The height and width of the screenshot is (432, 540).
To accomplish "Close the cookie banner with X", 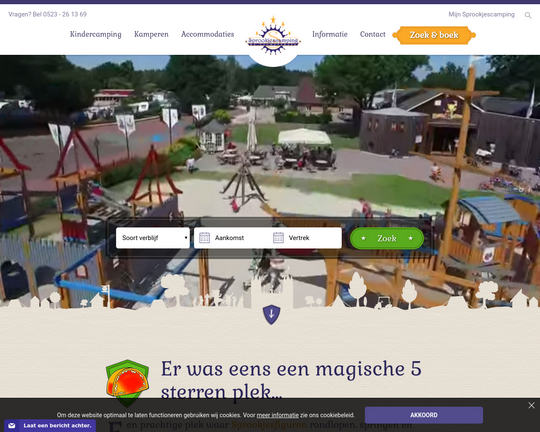I will (531, 405).
